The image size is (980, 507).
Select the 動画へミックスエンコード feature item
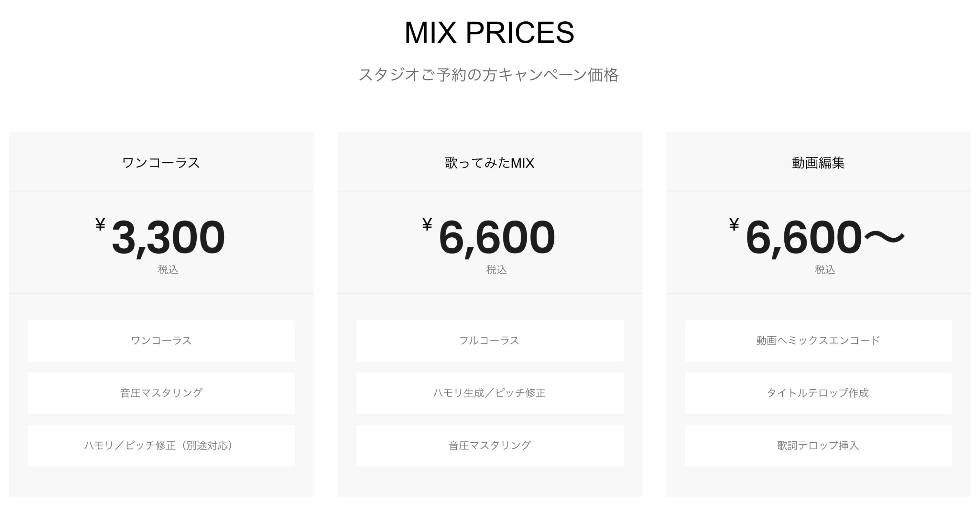tap(818, 341)
